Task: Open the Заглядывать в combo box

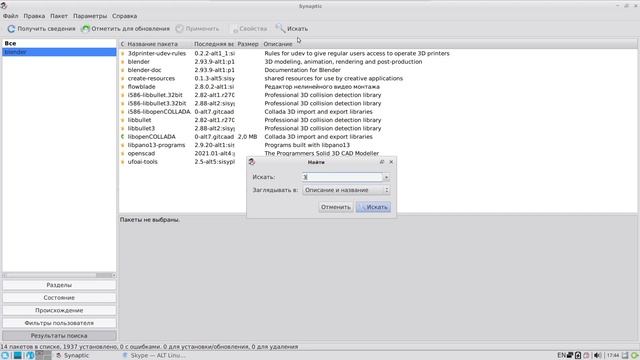Action: (346, 190)
